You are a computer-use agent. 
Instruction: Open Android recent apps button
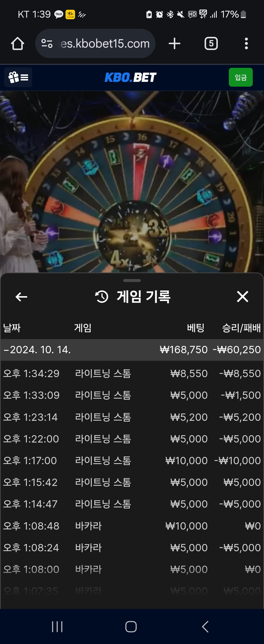pyautogui.click(x=57, y=626)
